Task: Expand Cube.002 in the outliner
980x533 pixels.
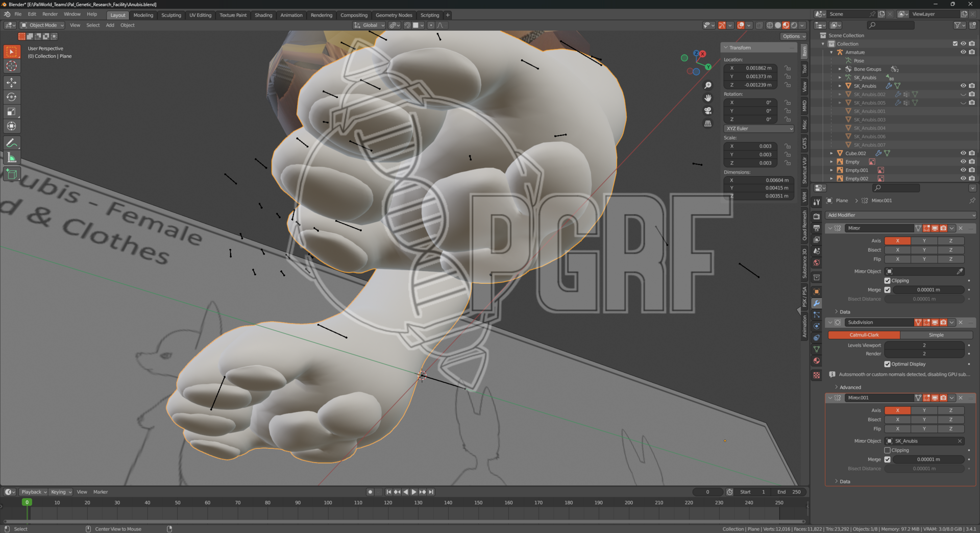Action: click(x=831, y=153)
